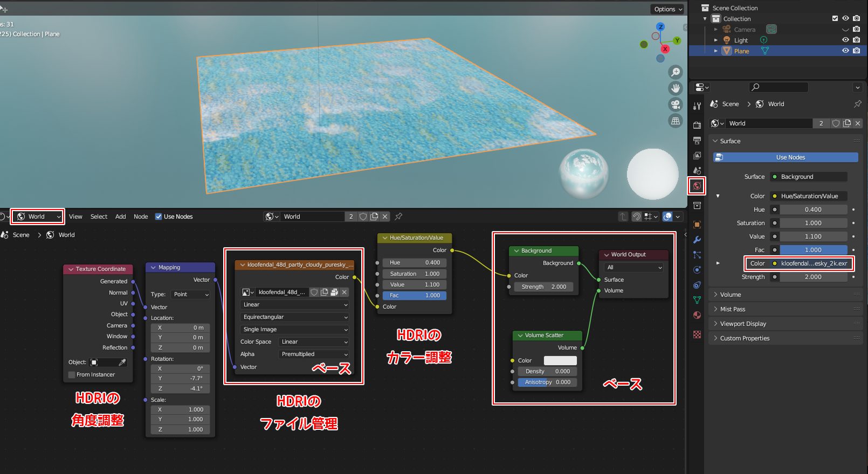Enable the From Instancer checkbox
Image resolution: width=868 pixels, height=474 pixels.
tap(72, 375)
